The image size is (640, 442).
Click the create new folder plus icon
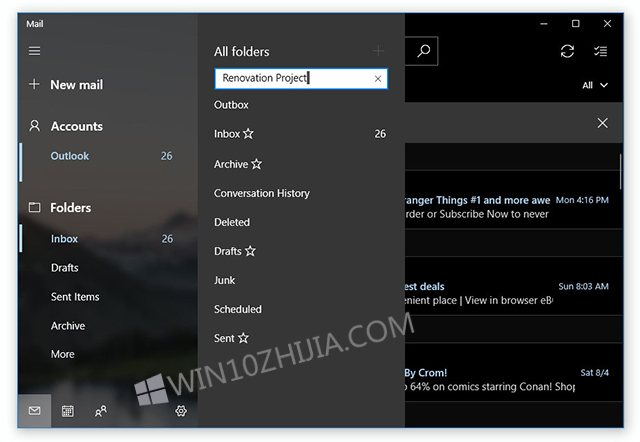[x=378, y=51]
